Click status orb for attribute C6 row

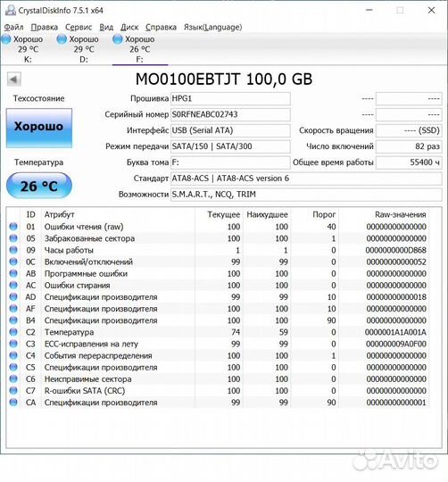coord(13,378)
